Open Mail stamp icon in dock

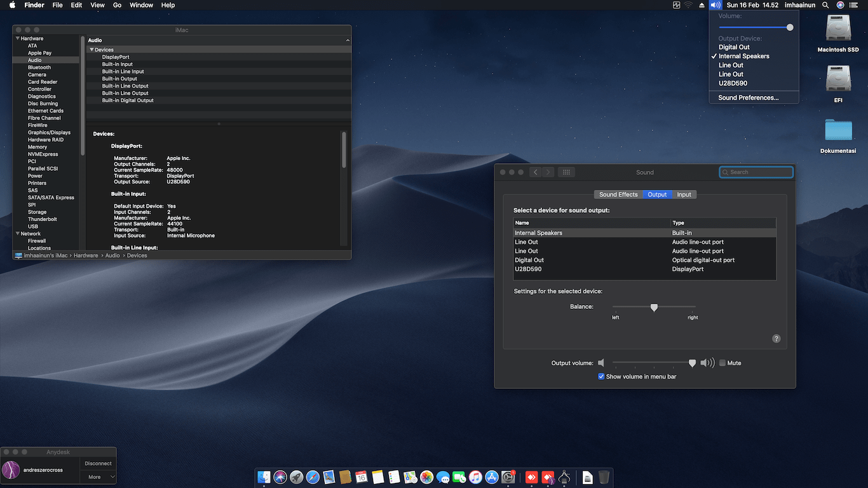(x=329, y=477)
